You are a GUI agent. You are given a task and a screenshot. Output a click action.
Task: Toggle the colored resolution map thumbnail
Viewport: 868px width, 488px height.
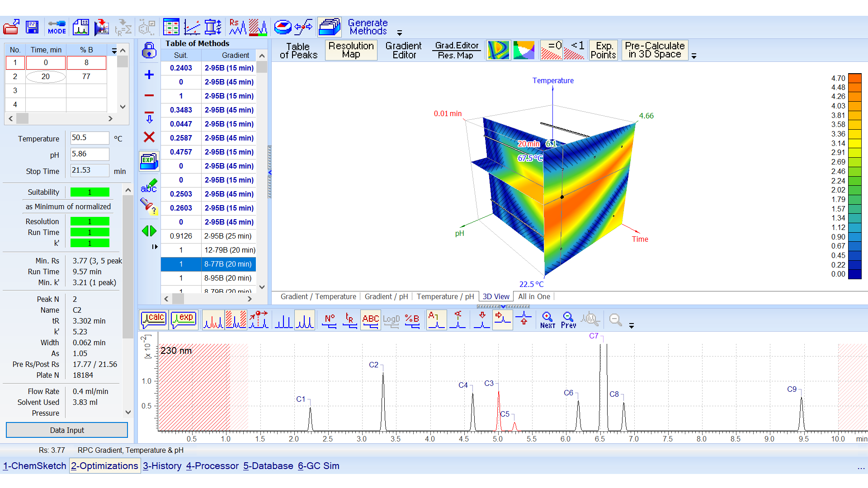click(x=524, y=50)
